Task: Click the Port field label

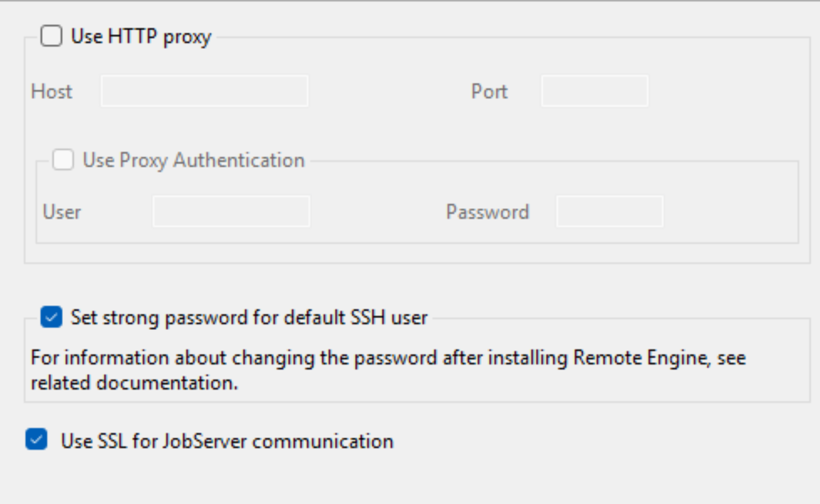Action: click(x=489, y=92)
